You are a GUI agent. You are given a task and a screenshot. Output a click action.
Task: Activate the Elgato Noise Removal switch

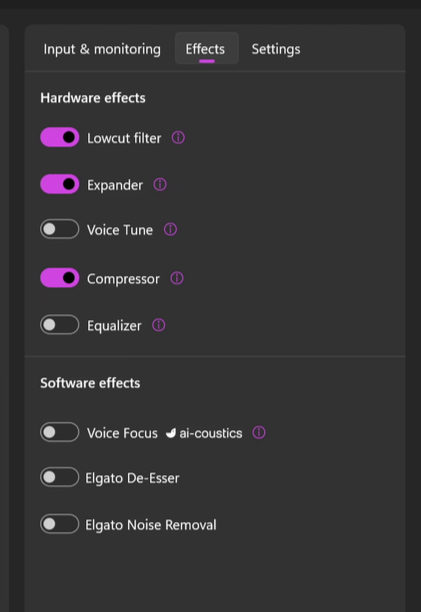[x=60, y=523]
